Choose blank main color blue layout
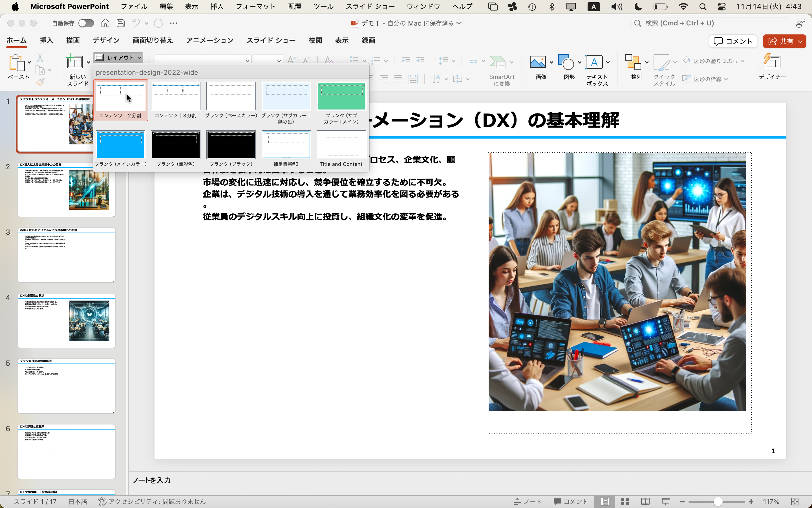 pos(120,149)
